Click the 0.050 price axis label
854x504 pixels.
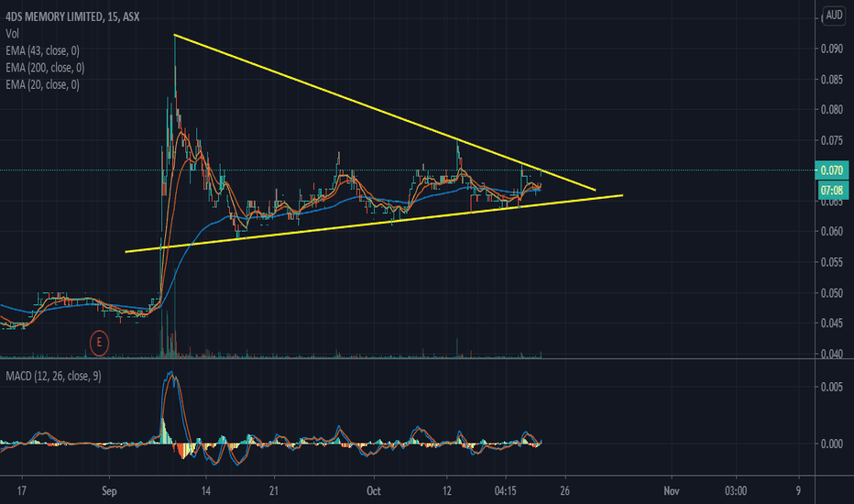click(x=832, y=293)
